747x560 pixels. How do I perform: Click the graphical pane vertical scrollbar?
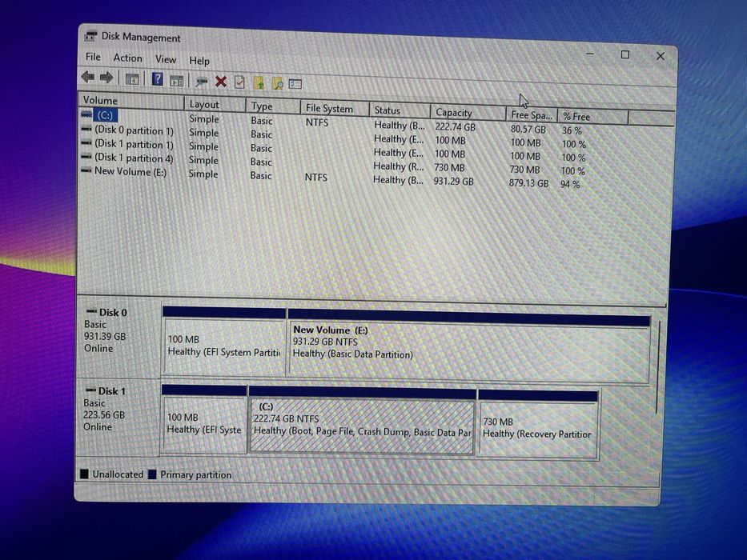(657, 366)
